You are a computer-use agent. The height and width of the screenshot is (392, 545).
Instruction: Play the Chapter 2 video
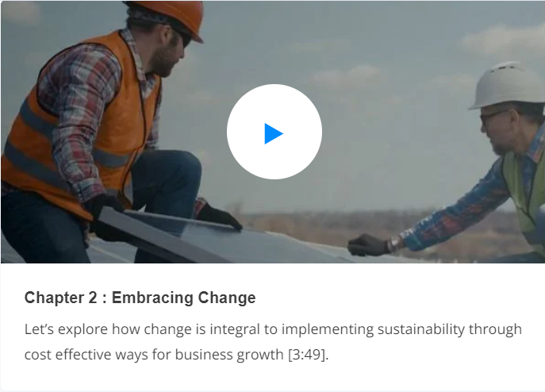(274, 132)
